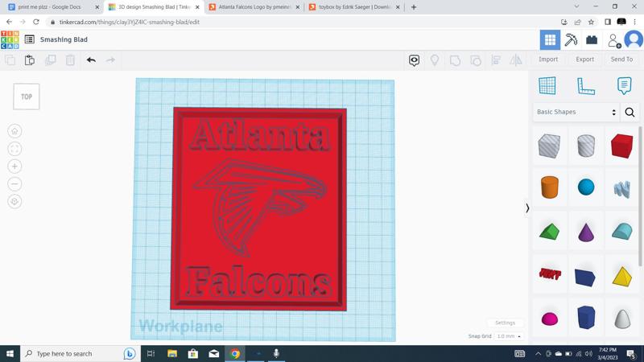The width and height of the screenshot is (644, 362).
Task: Open the Notes panel icon in shapes panel
Action: point(625,86)
